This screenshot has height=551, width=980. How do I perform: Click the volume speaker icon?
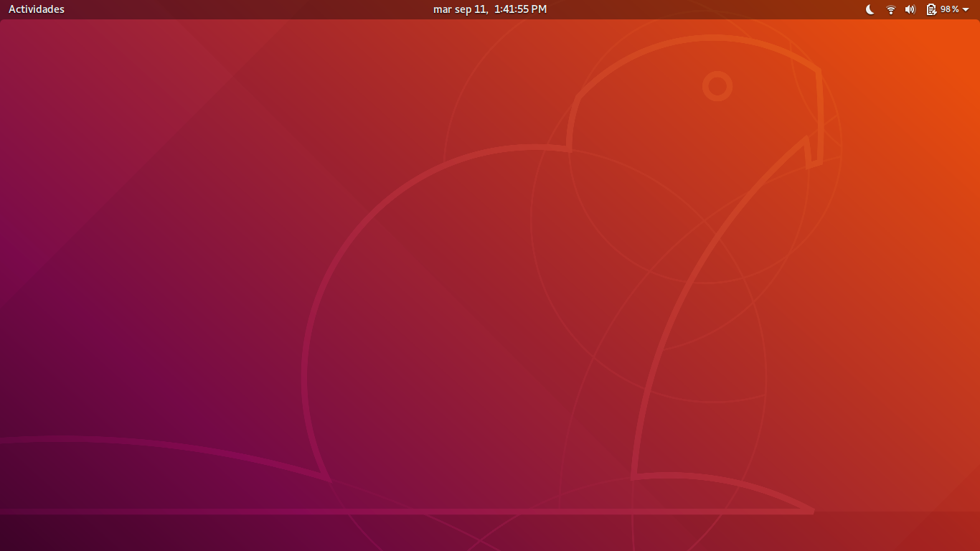pyautogui.click(x=910, y=9)
